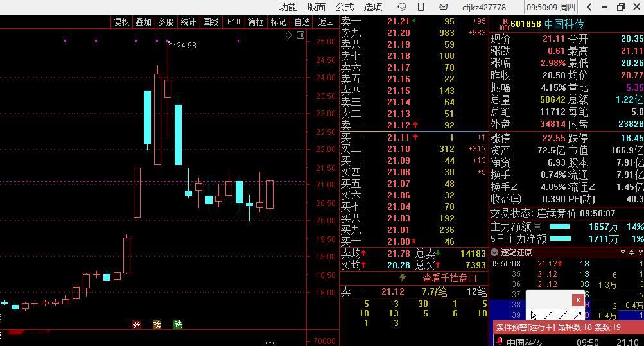Screen dimensions: 644x346
Task: Click the headset customer service icon
Action: click(x=402, y=7)
